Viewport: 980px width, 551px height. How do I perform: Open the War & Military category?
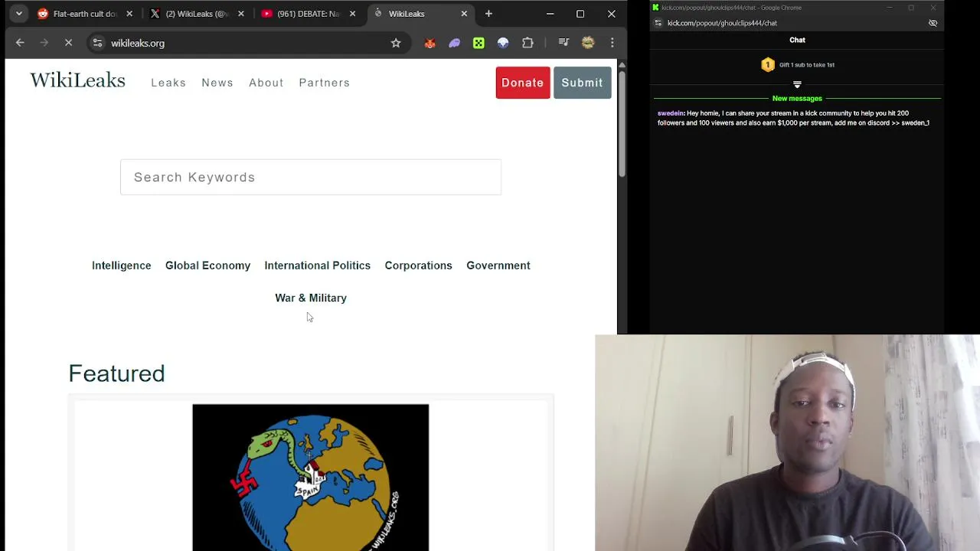pyautogui.click(x=311, y=298)
